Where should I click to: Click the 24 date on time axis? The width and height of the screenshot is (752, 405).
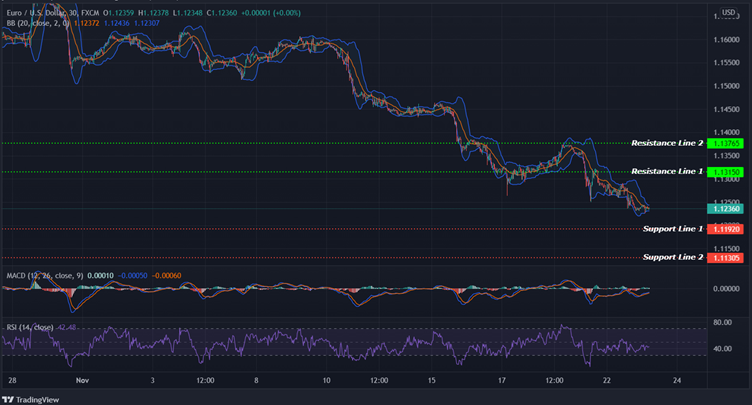click(677, 381)
